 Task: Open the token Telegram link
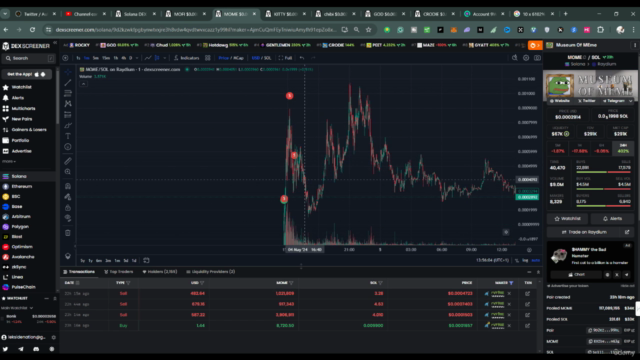point(614,101)
